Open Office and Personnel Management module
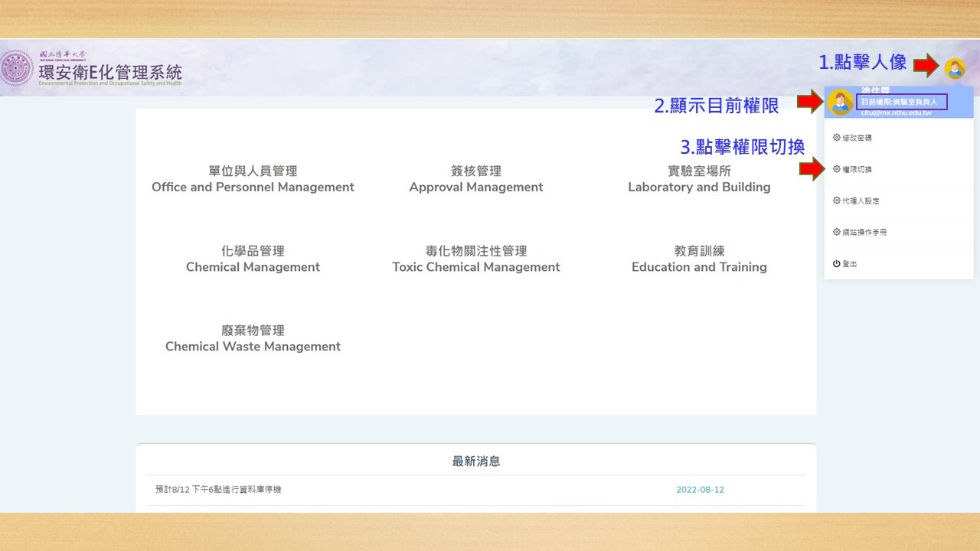980x551 pixels. tap(253, 179)
